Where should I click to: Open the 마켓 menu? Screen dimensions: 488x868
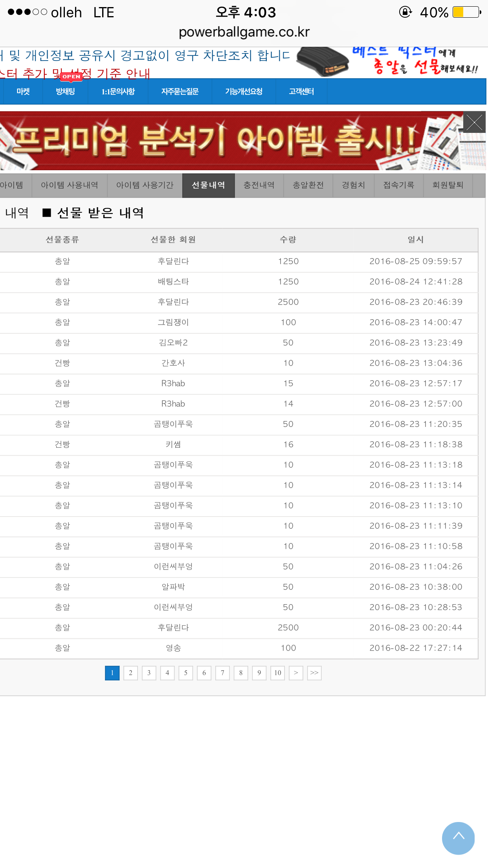pos(23,91)
